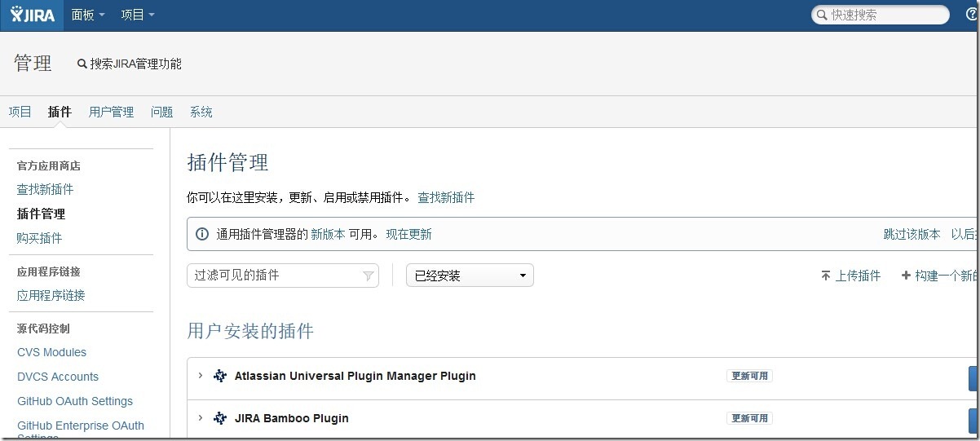
Task: Open the 问题 tab
Action: [161, 112]
